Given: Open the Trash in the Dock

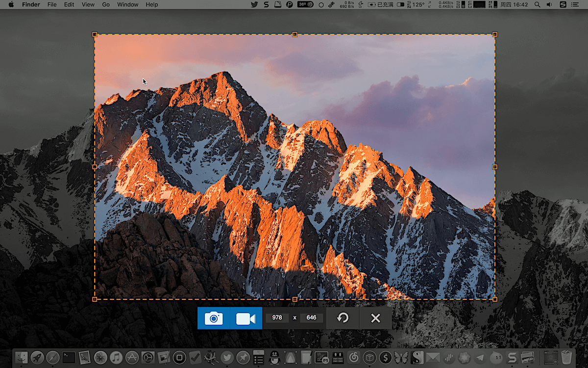Looking at the screenshot, I should click(566, 357).
